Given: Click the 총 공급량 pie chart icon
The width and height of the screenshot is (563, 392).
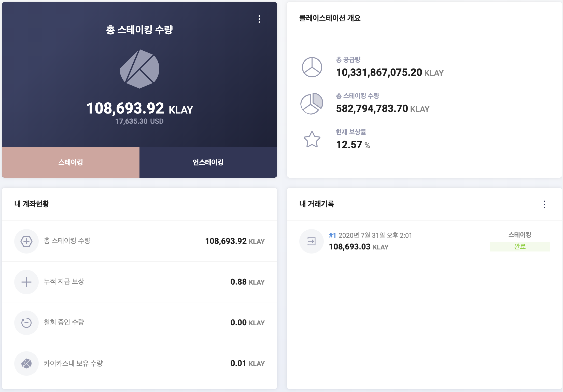Looking at the screenshot, I should click(312, 67).
